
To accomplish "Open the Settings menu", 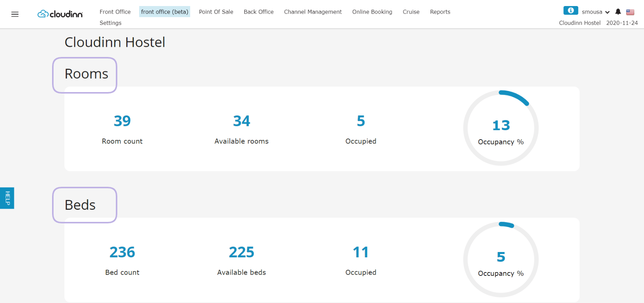I will 111,23.
